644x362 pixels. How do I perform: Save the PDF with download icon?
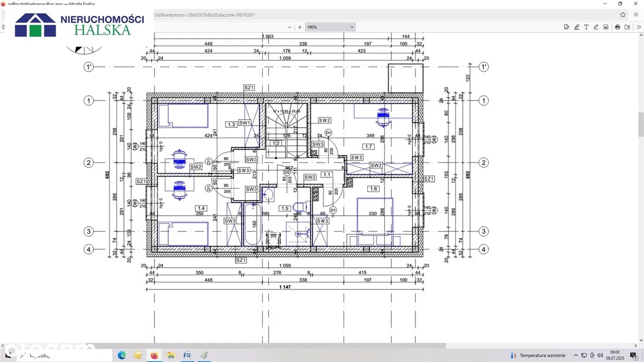pyautogui.click(x=627, y=27)
